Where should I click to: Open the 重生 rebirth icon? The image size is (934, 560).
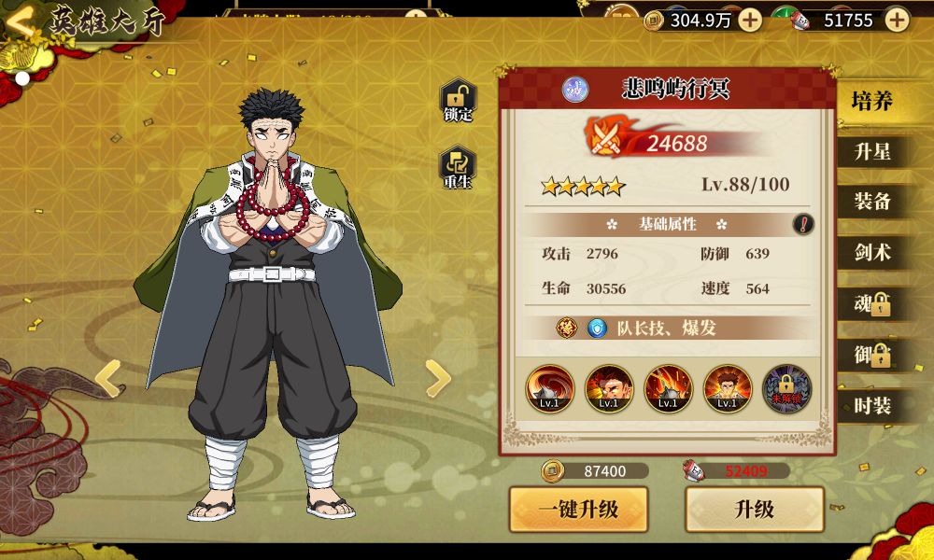point(458,167)
